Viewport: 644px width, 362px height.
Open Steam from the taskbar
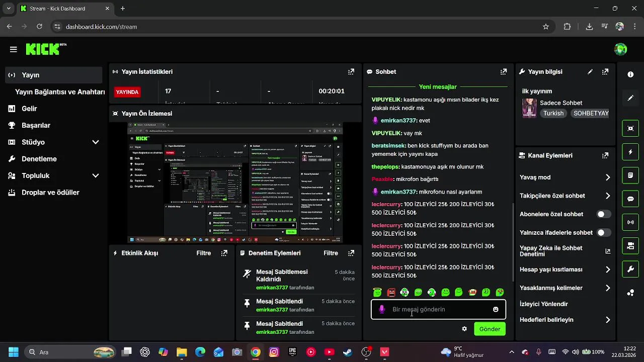[x=348, y=352]
